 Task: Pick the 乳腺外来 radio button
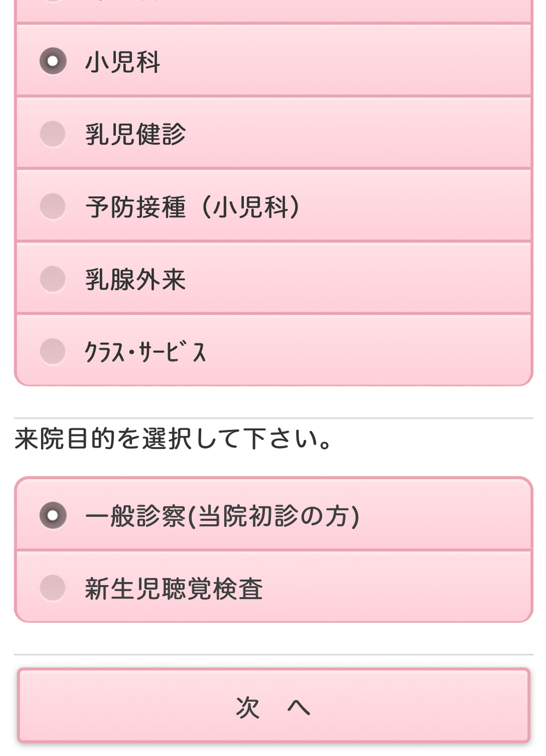(x=53, y=279)
